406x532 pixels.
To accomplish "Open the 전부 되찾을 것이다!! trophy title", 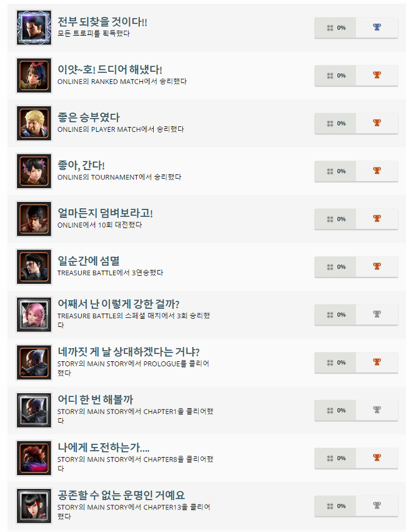I will [102, 22].
